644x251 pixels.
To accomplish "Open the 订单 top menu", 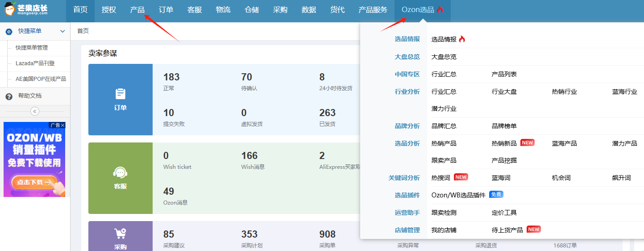I will [x=166, y=10].
